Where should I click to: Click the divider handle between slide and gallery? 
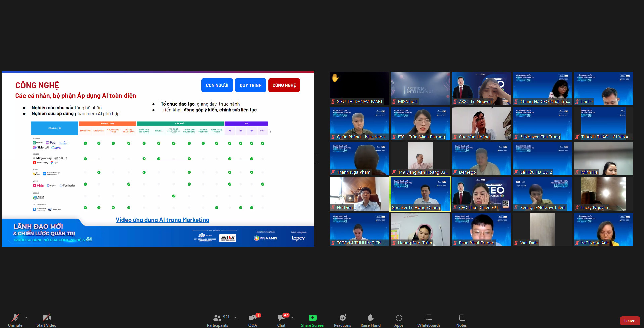(x=316, y=159)
